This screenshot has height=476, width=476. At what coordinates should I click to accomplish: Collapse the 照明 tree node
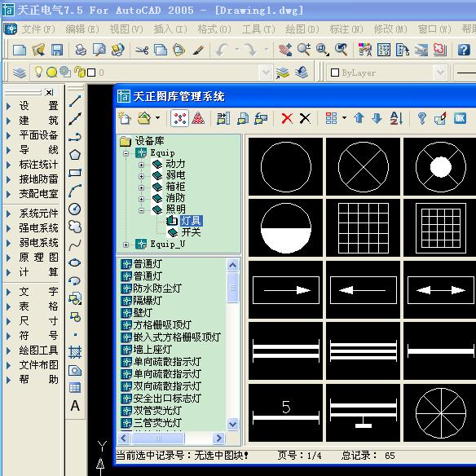click(141, 210)
